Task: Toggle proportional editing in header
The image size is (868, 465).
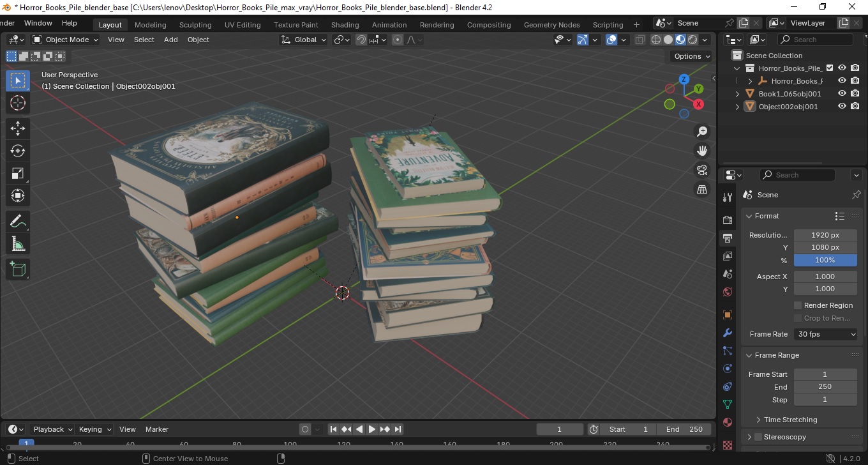Action: [398, 40]
